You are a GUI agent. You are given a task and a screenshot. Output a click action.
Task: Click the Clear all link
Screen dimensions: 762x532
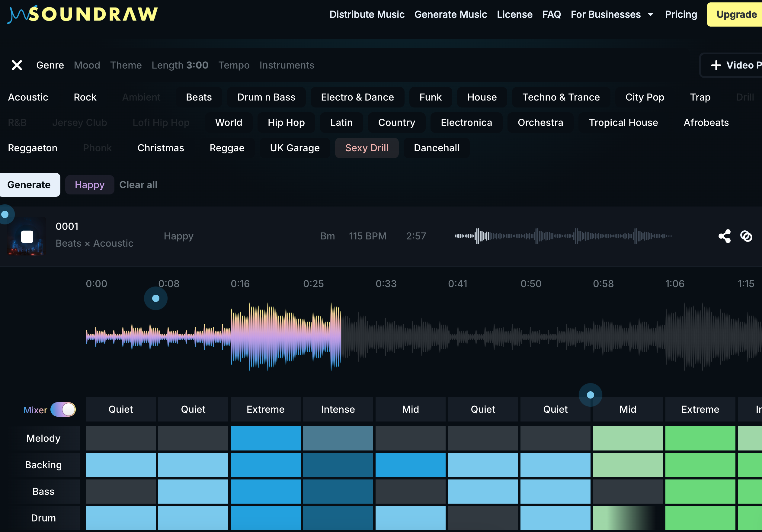tap(138, 184)
